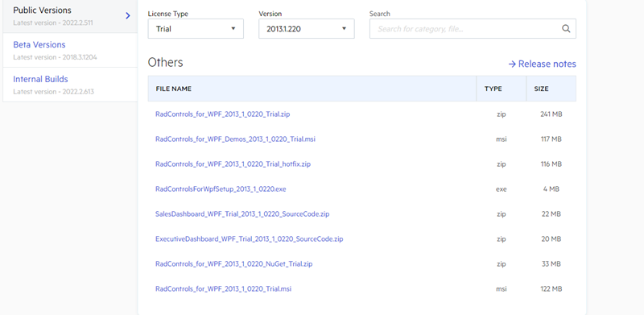Image resolution: width=644 pixels, height=315 pixels.
Task: Download ExecutiveDashboard WPF SourceCode zip
Action: (x=250, y=239)
